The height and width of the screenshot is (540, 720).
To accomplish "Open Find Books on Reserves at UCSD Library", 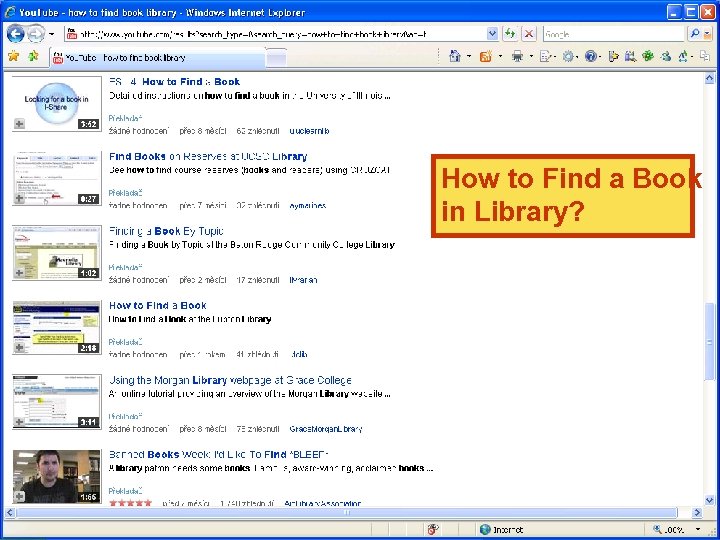I will point(208,157).
